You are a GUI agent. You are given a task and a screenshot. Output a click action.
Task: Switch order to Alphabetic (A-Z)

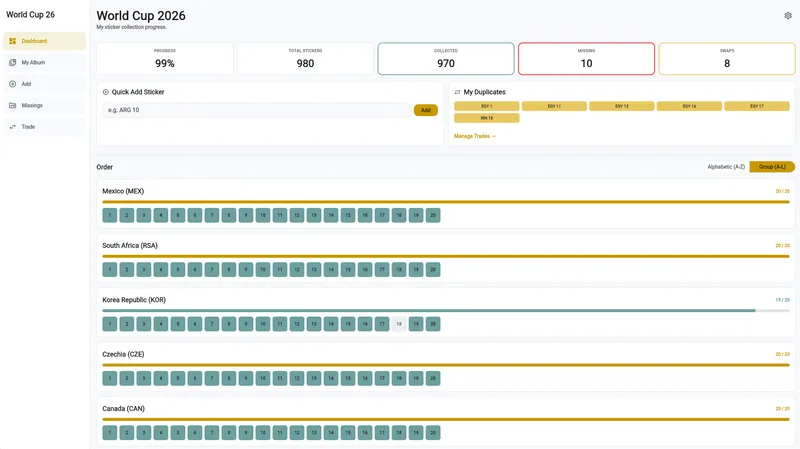(x=726, y=167)
